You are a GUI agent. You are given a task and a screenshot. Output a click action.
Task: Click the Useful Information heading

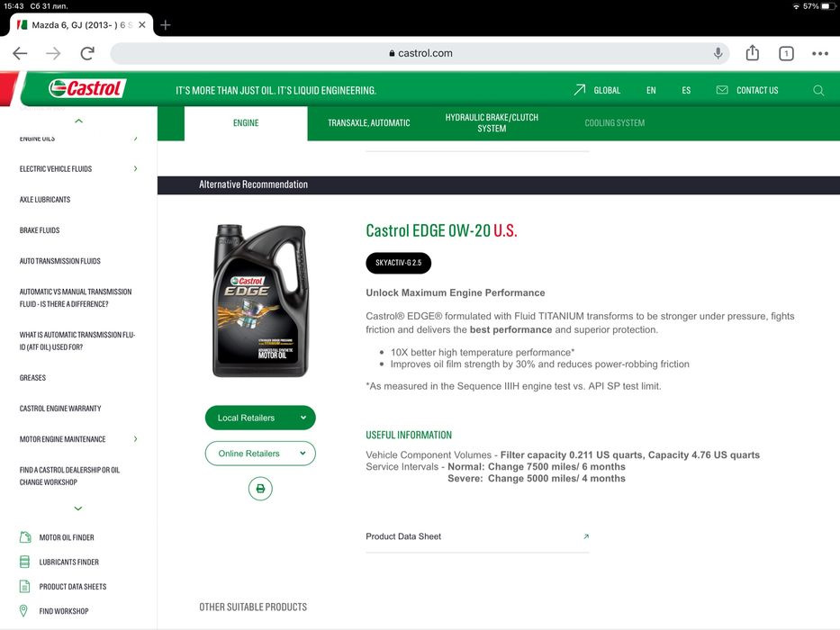click(x=409, y=435)
